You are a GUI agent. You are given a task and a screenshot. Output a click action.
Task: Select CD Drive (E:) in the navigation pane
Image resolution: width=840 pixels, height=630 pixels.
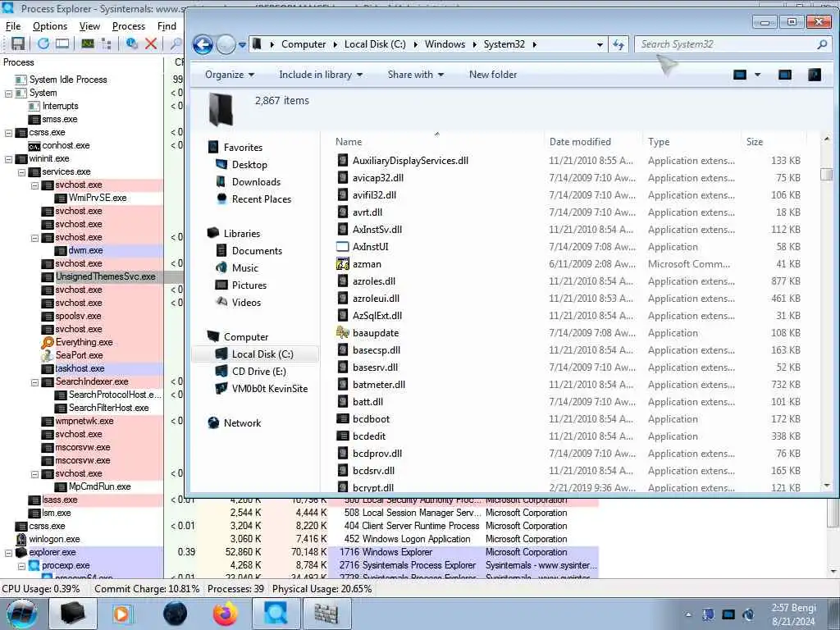(258, 372)
